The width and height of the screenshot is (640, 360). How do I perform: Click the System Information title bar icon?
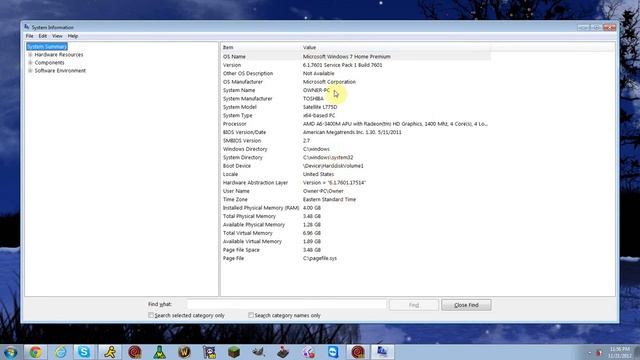(27, 27)
